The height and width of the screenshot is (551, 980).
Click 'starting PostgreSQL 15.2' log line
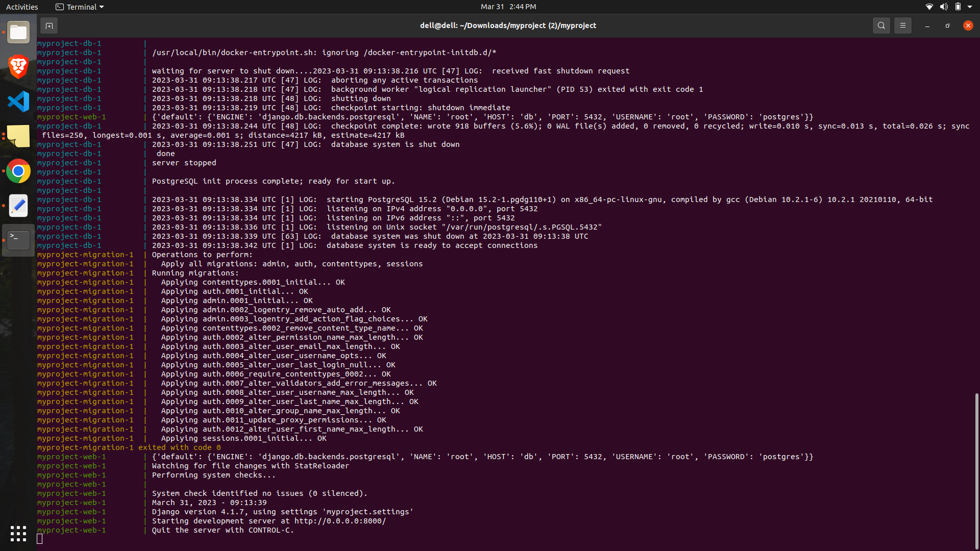click(542, 199)
